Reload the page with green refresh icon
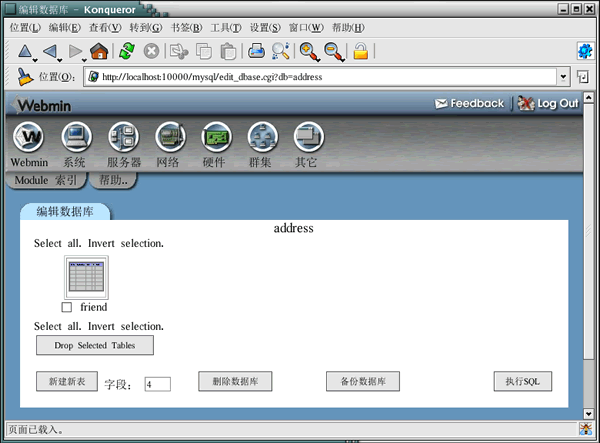Image resolution: width=600 pixels, height=443 pixels. coord(127,51)
